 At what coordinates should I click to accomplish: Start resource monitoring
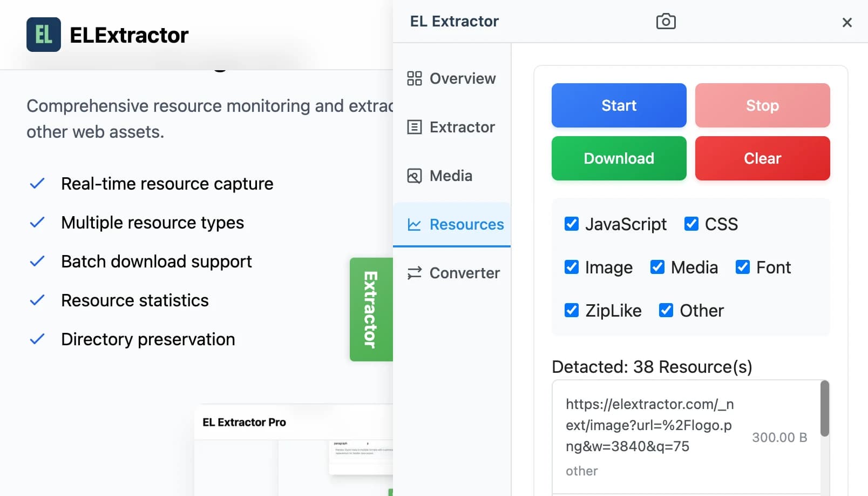tap(619, 105)
